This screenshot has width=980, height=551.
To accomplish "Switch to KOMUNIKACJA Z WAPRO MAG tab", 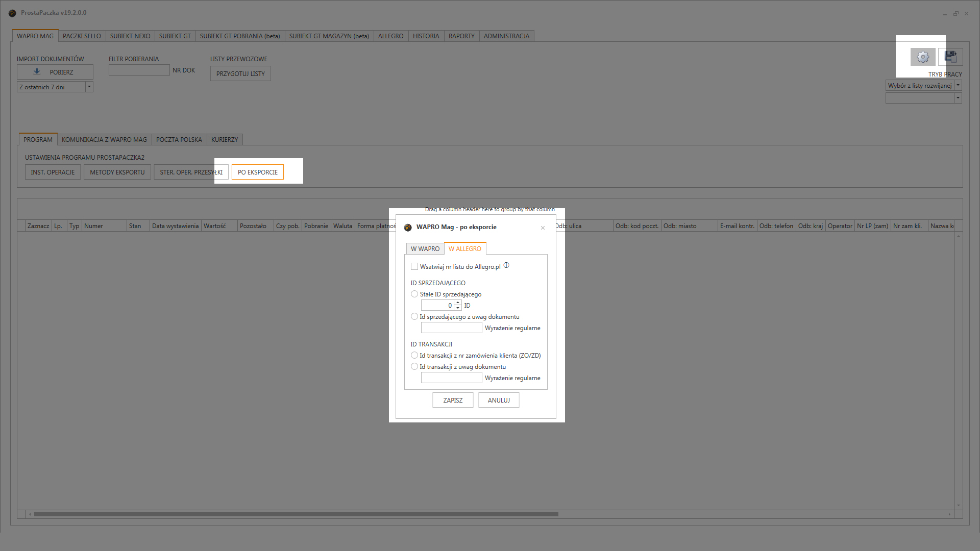I will point(104,140).
